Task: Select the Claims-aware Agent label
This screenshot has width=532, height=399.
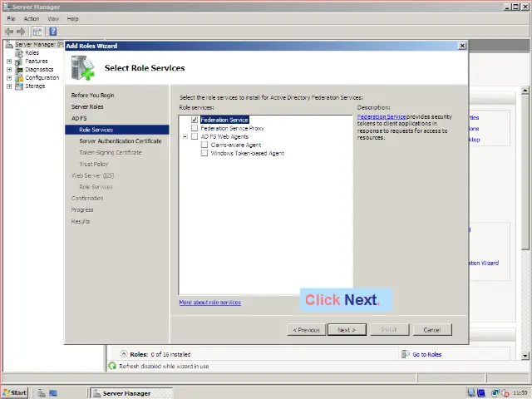Action: click(236, 145)
